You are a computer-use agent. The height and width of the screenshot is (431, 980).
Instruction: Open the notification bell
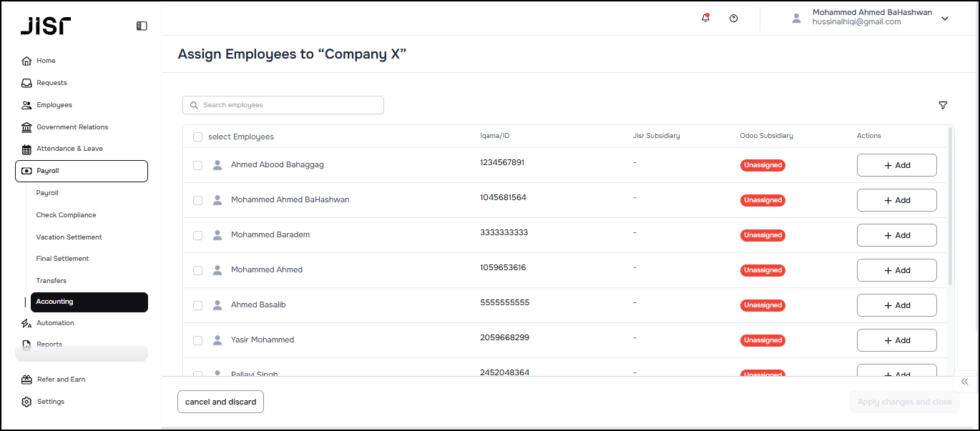coord(705,18)
